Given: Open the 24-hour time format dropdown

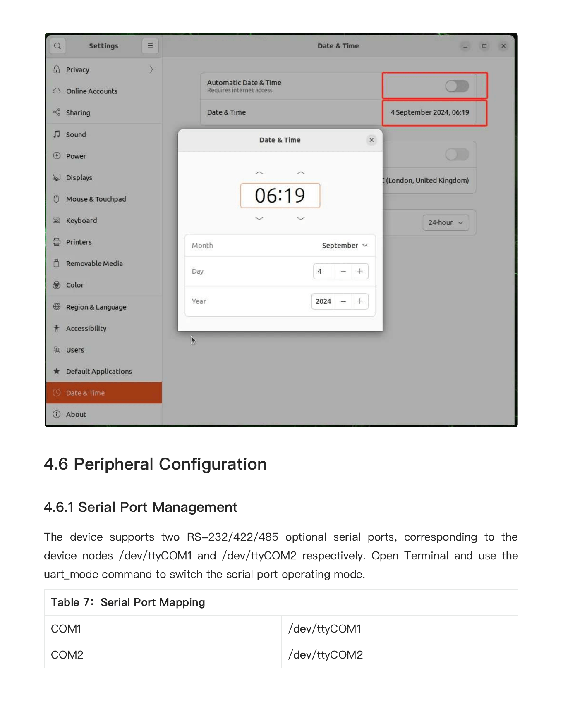Looking at the screenshot, I should pyautogui.click(x=446, y=222).
